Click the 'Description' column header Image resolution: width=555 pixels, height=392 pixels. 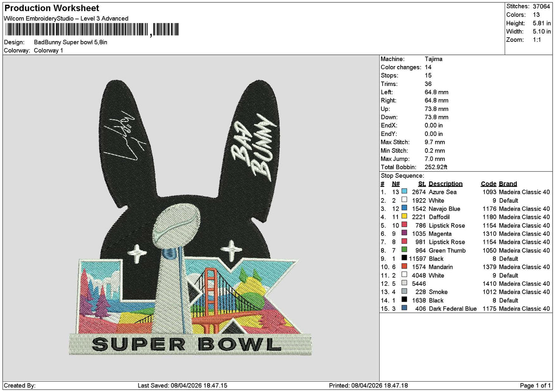tap(446, 184)
